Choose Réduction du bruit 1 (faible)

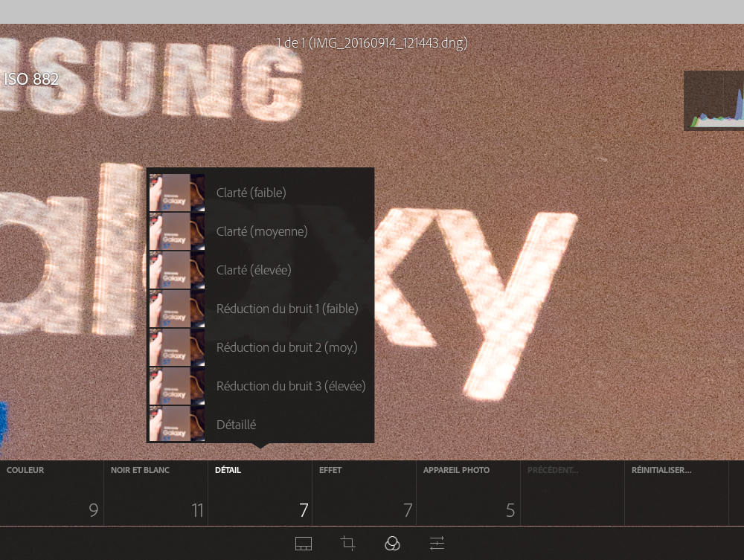[260, 309]
